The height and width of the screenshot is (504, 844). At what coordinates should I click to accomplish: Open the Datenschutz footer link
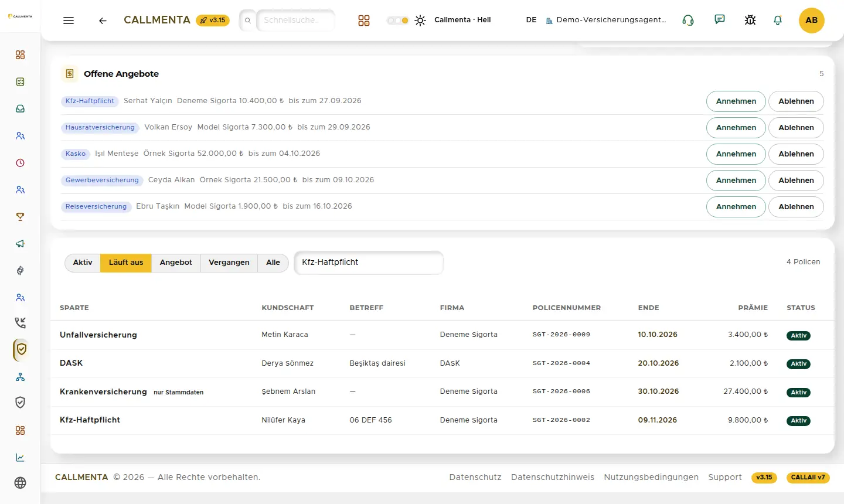click(475, 477)
